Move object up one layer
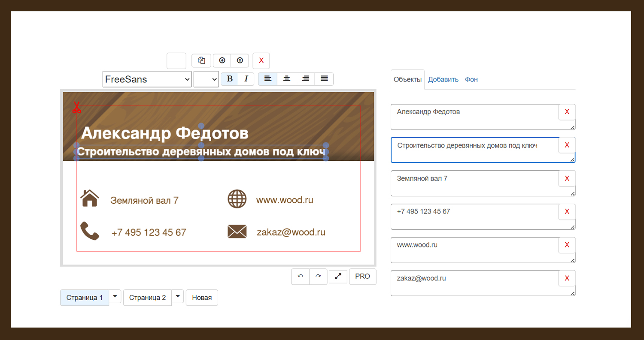This screenshot has width=644, height=340. (x=240, y=60)
